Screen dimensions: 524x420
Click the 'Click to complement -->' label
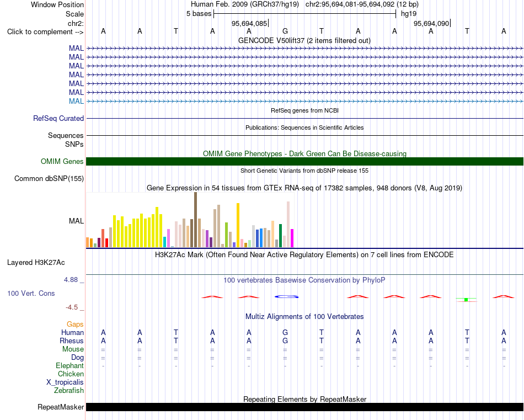click(x=45, y=32)
